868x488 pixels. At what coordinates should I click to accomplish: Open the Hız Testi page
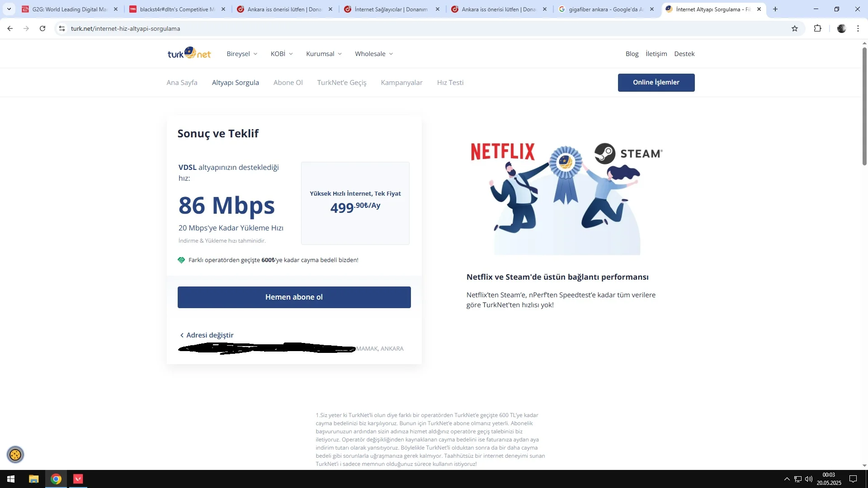pos(450,83)
